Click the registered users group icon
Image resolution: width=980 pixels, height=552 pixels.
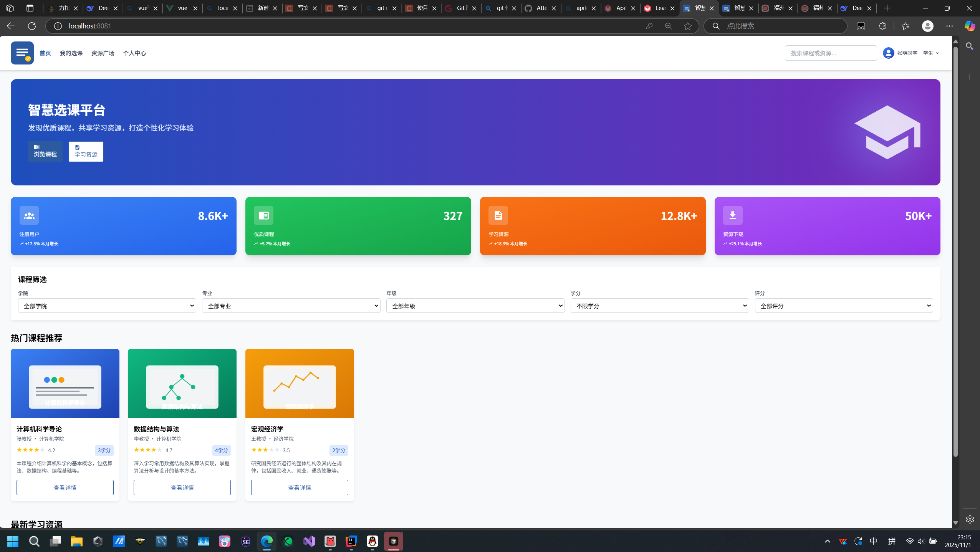click(x=29, y=215)
